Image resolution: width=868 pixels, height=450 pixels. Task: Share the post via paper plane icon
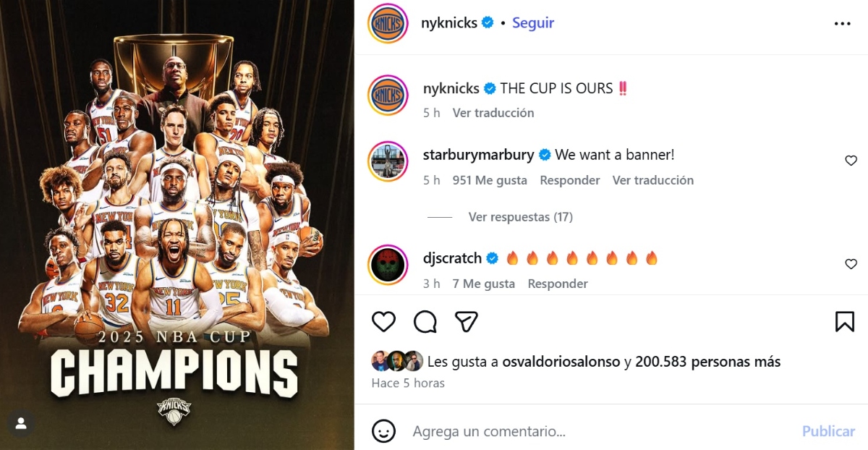pyautogui.click(x=467, y=321)
